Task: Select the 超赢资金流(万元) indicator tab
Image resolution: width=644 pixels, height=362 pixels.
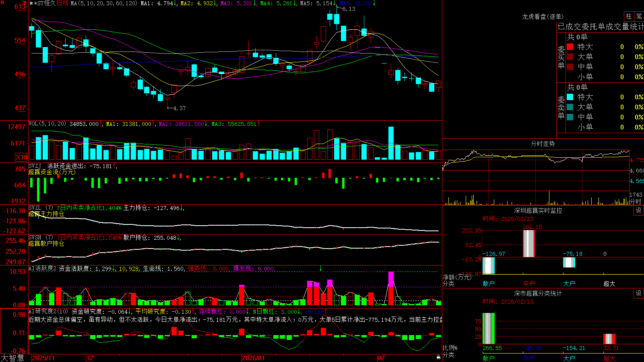Action: (x=52, y=172)
